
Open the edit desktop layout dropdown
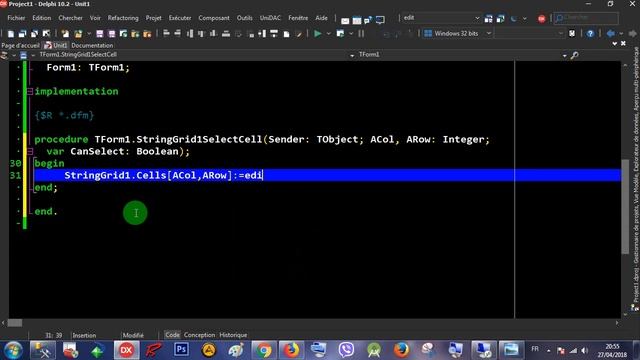click(x=477, y=18)
